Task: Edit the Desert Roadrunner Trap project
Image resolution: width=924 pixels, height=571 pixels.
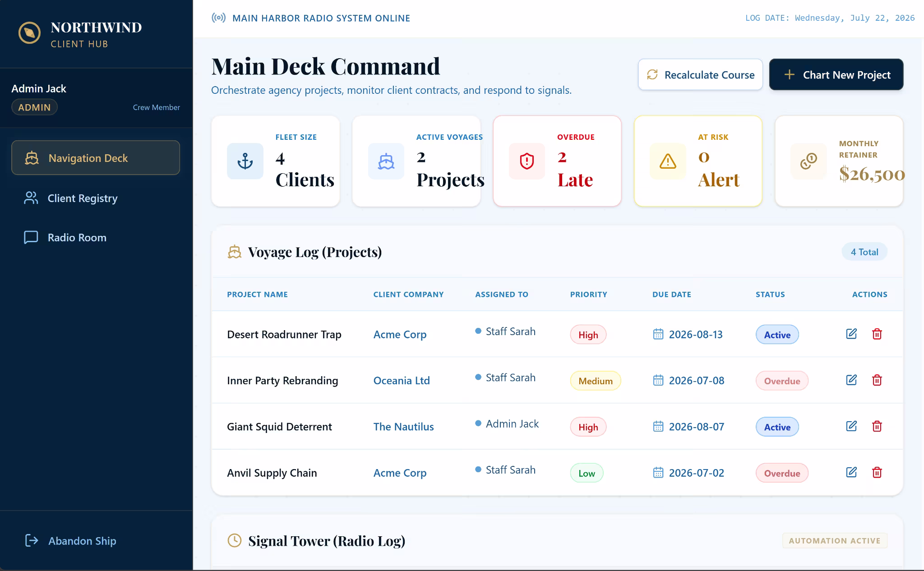Action: pyautogui.click(x=851, y=334)
